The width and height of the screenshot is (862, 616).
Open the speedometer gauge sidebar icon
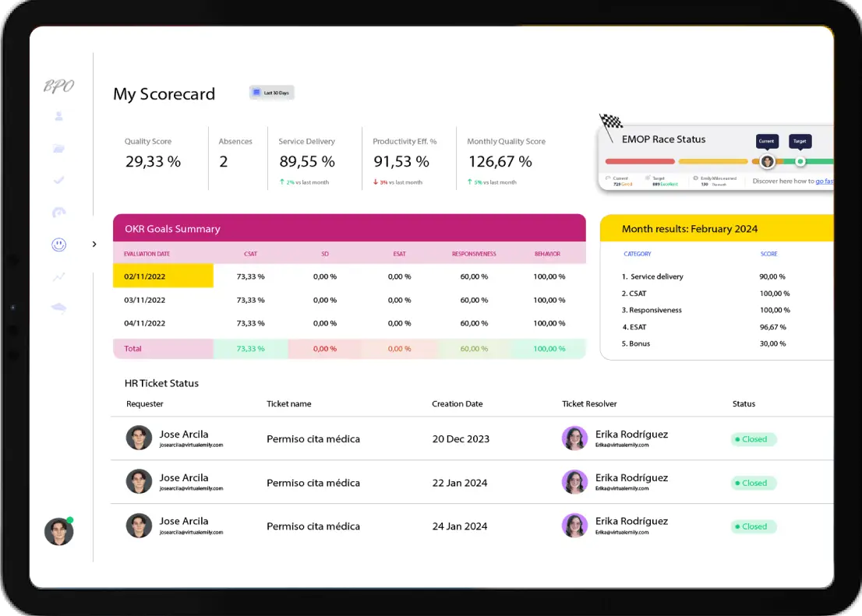[x=58, y=213]
